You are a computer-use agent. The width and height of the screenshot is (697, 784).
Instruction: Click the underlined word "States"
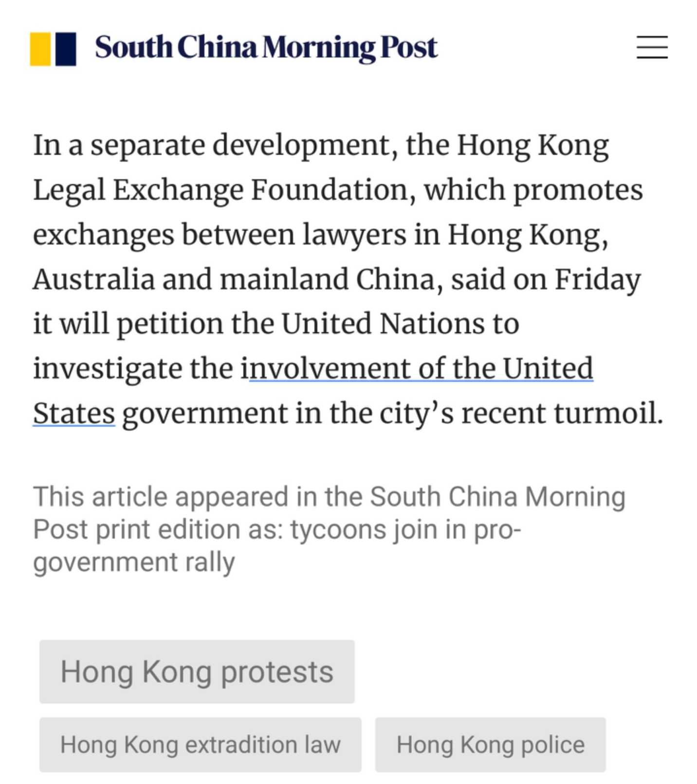(74, 413)
